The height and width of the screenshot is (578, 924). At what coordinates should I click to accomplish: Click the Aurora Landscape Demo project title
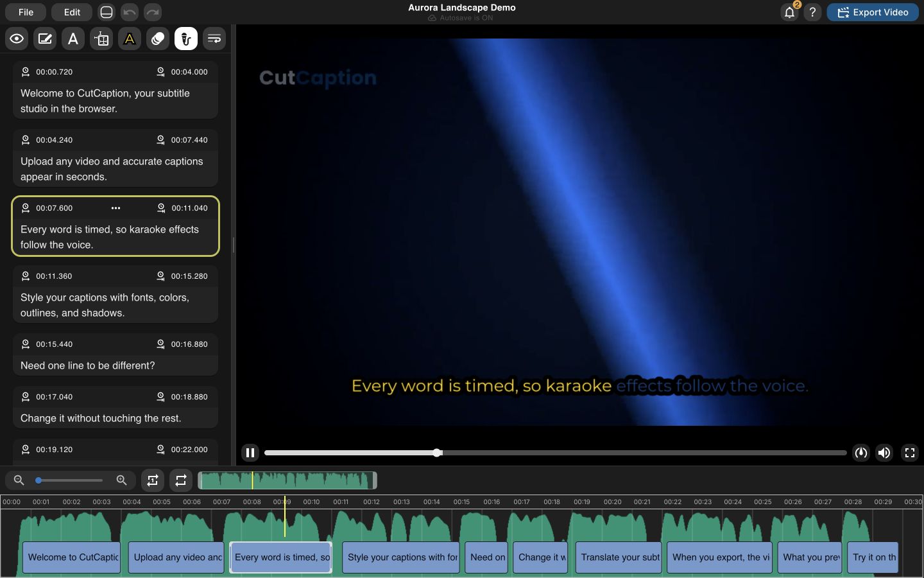pos(462,8)
